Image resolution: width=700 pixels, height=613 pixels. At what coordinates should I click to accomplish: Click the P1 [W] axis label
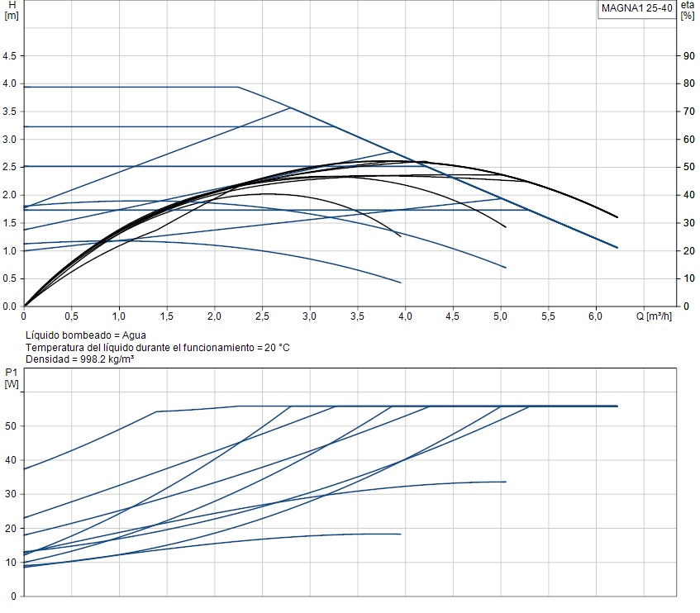coord(12,378)
